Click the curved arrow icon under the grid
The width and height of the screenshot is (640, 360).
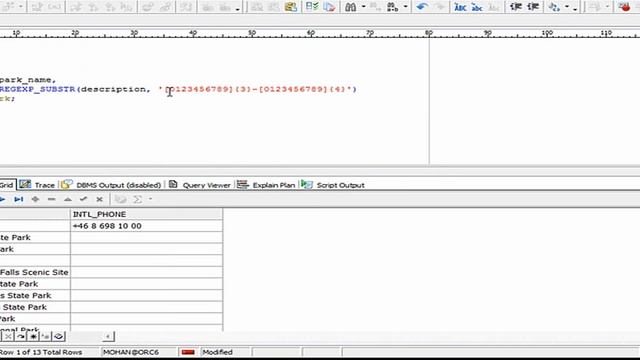coord(21,336)
